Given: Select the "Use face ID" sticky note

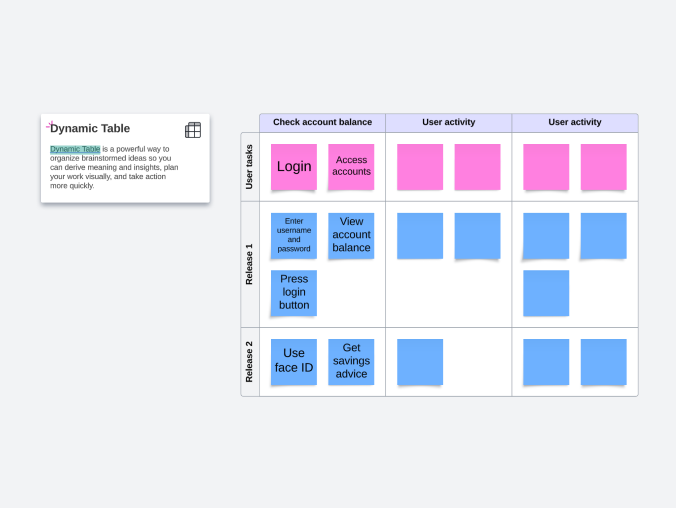Looking at the screenshot, I should click(x=294, y=361).
